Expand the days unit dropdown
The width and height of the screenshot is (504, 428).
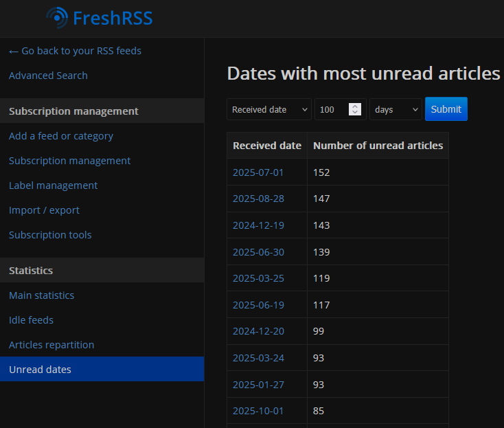pos(396,109)
